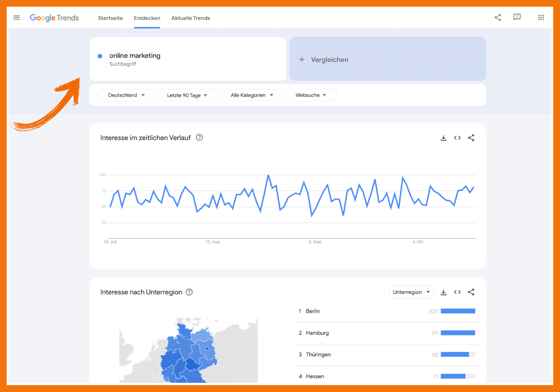560x392 pixels.
Task: Download the 'Interesse im zeitlichen Verlauf' data
Action: [443, 138]
